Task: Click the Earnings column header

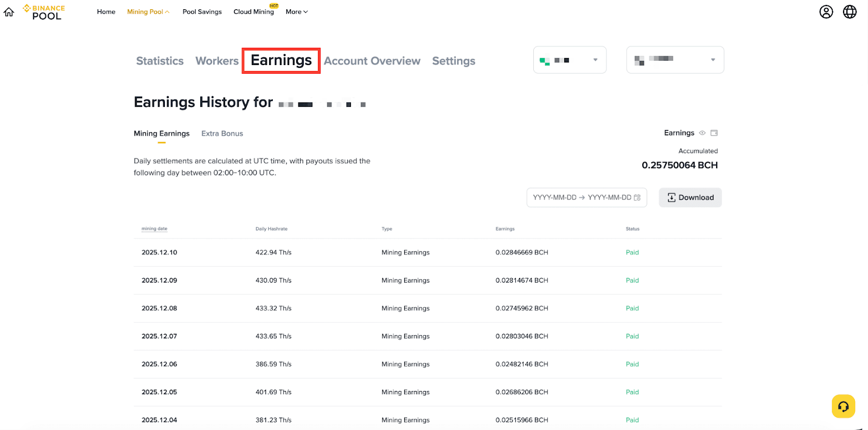Action: (505, 229)
